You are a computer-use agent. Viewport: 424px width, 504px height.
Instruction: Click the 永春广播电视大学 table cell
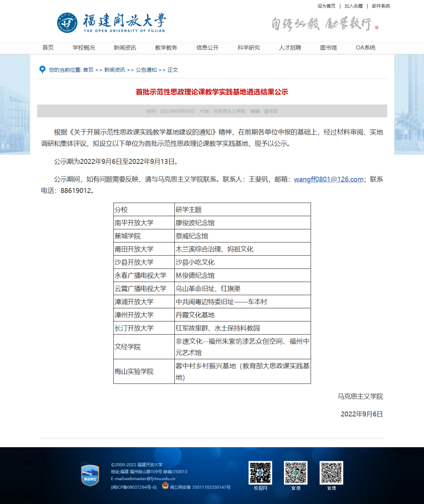click(x=144, y=275)
